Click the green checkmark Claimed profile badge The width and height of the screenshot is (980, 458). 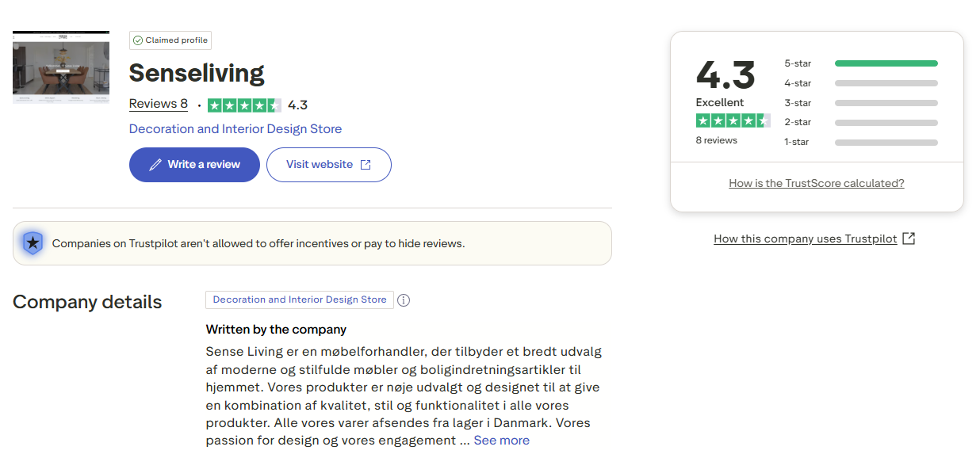170,40
